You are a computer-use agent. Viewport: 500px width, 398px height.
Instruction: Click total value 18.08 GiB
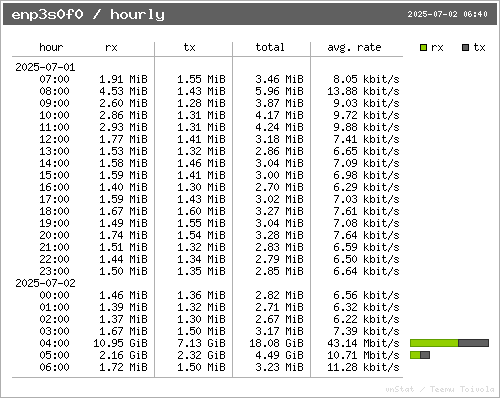(276, 343)
